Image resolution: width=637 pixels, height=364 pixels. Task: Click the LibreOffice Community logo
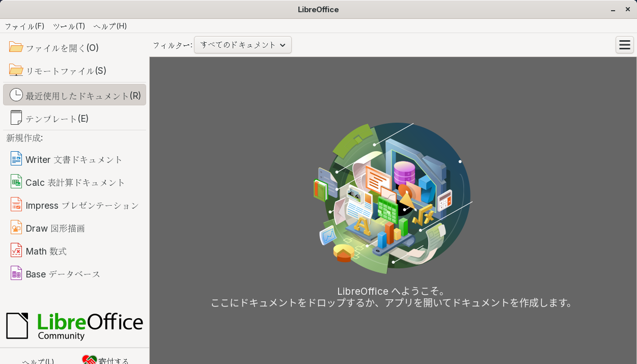point(74,326)
